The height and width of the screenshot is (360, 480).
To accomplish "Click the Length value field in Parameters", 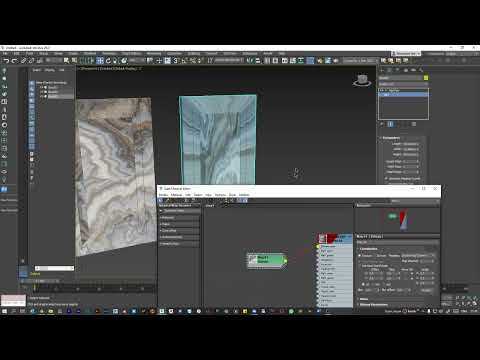I will pyautogui.click(x=409, y=144).
